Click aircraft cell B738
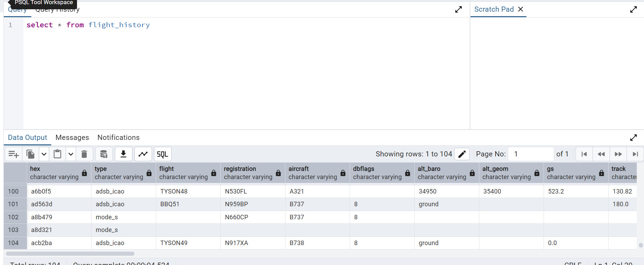 (318, 243)
